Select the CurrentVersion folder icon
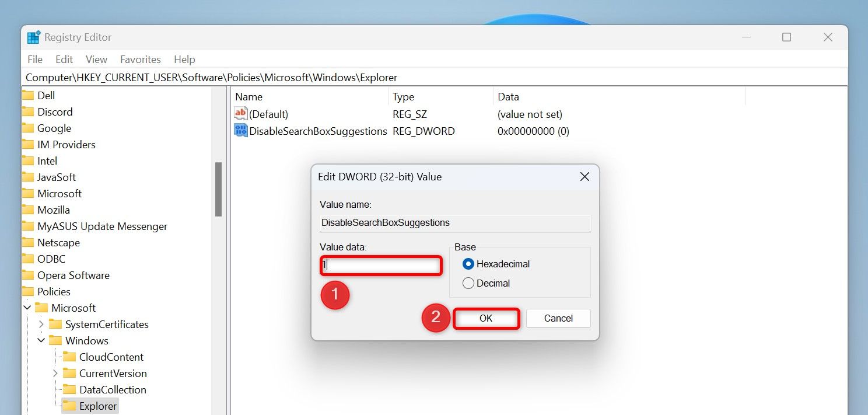This screenshot has height=415, width=868. (x=69, y=373)
